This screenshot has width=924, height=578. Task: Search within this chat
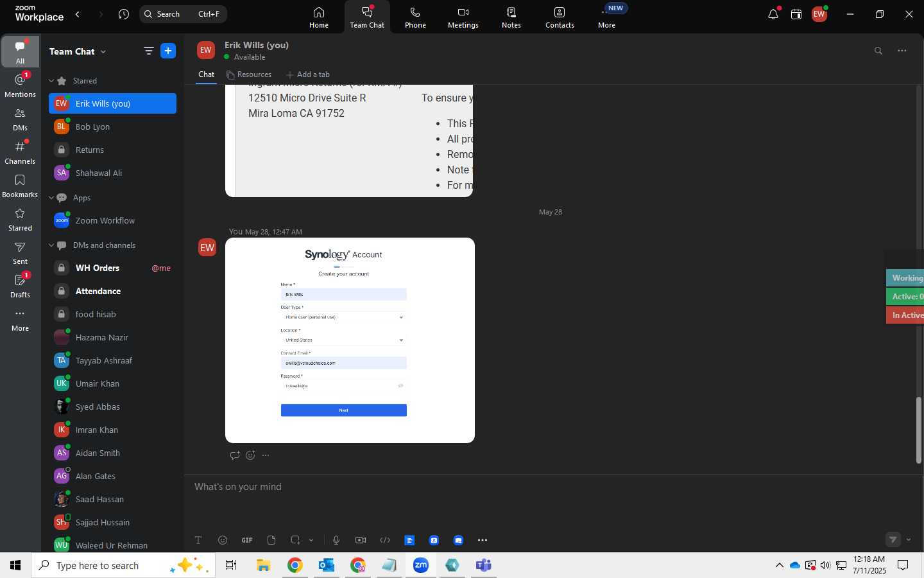878,51
